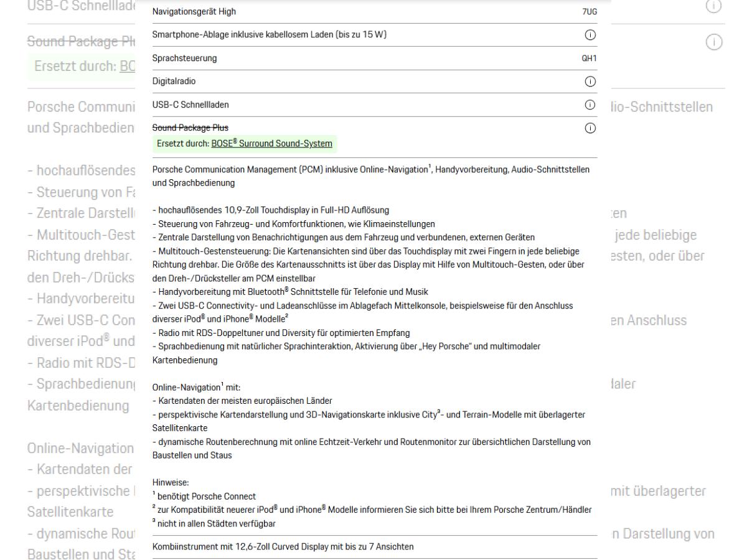747x560 pixels.
Task: Click the Digitalradio label
Action: point(169,82)
